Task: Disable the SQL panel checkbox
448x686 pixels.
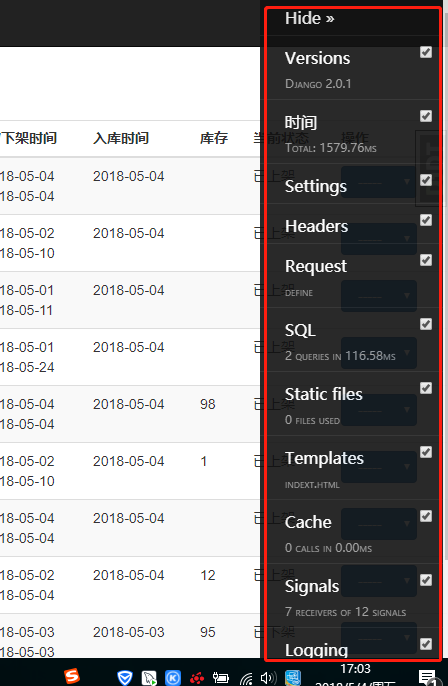Action: (426, 324)
